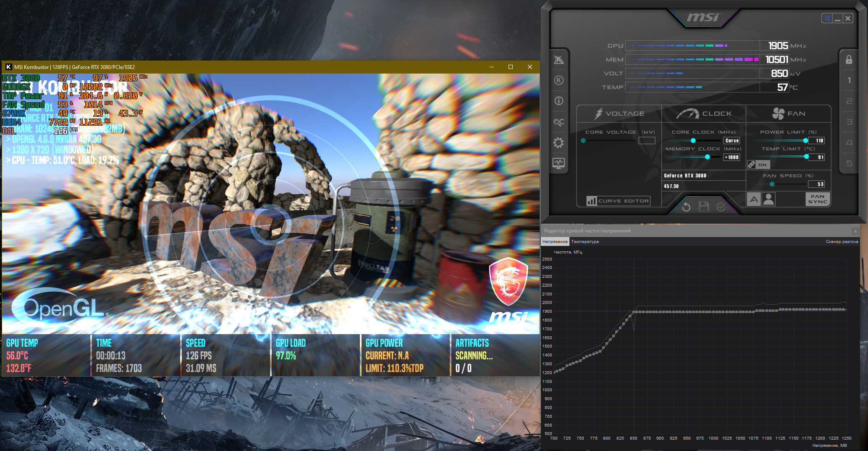Image resolution: width=868 pixels, height=451 pixels.
Task: Apply settings with the checkmark icon
Action: point(721,207)
